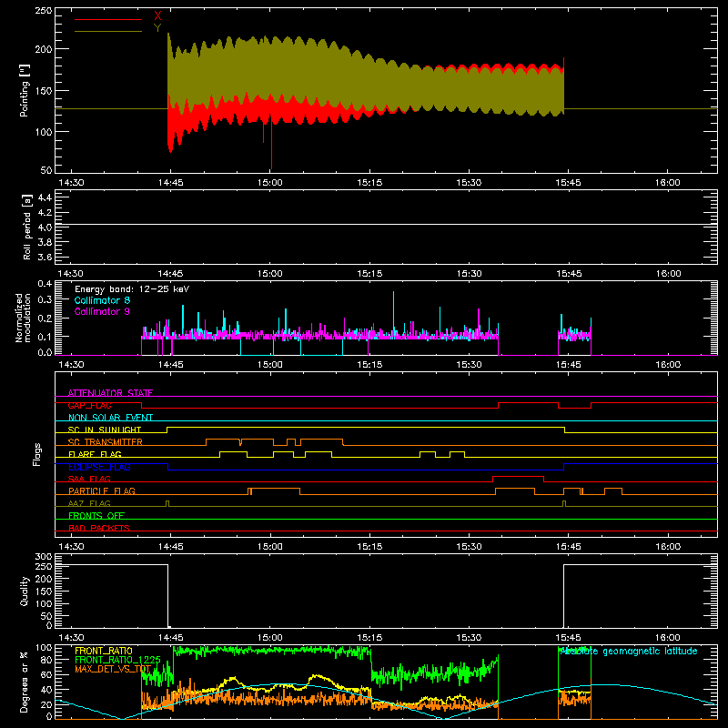This screenshot has height=728, width=728.
Task: Click the 80 value on Degrees axis
Action: [46, 660]
